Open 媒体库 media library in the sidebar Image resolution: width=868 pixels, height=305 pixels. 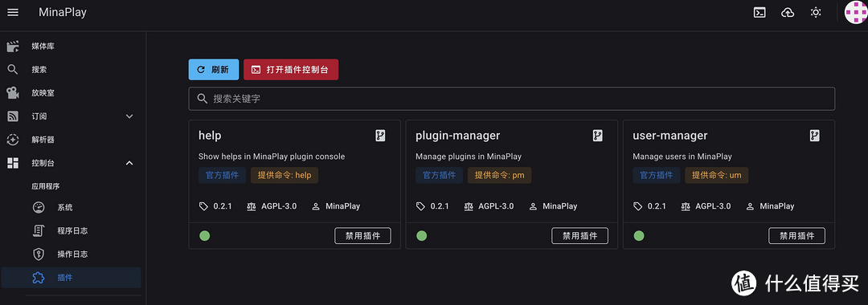click(x=71, y=47)
